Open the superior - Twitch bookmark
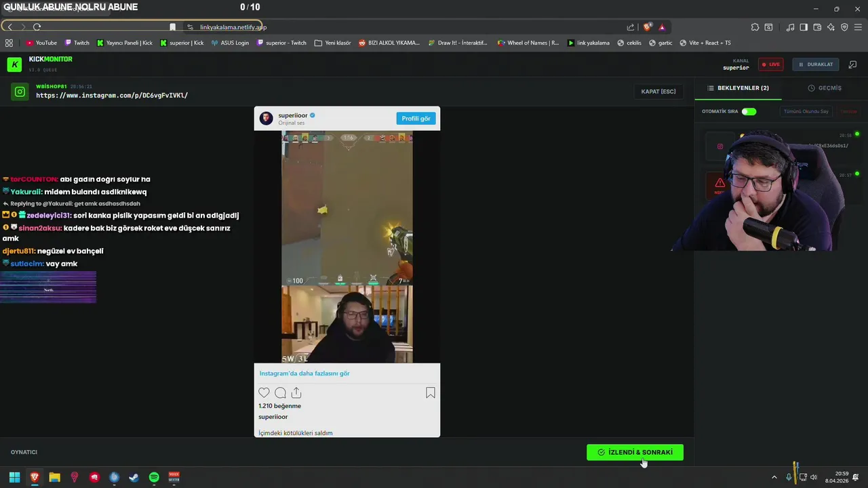Image resolution: width=868 pixels, height=488 pixels. tap(281, 43)
